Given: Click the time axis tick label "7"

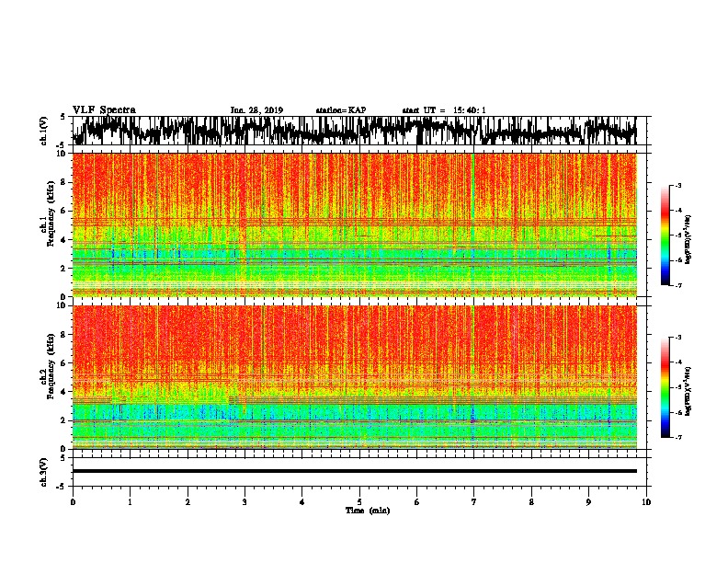Looking at the screenshot, I should [474, 502].
